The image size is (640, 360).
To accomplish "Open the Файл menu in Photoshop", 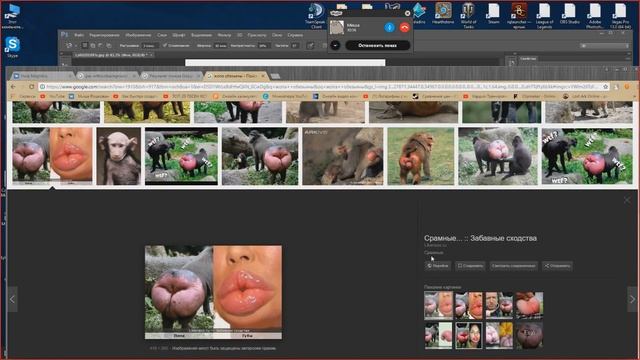I will point(79,35).
